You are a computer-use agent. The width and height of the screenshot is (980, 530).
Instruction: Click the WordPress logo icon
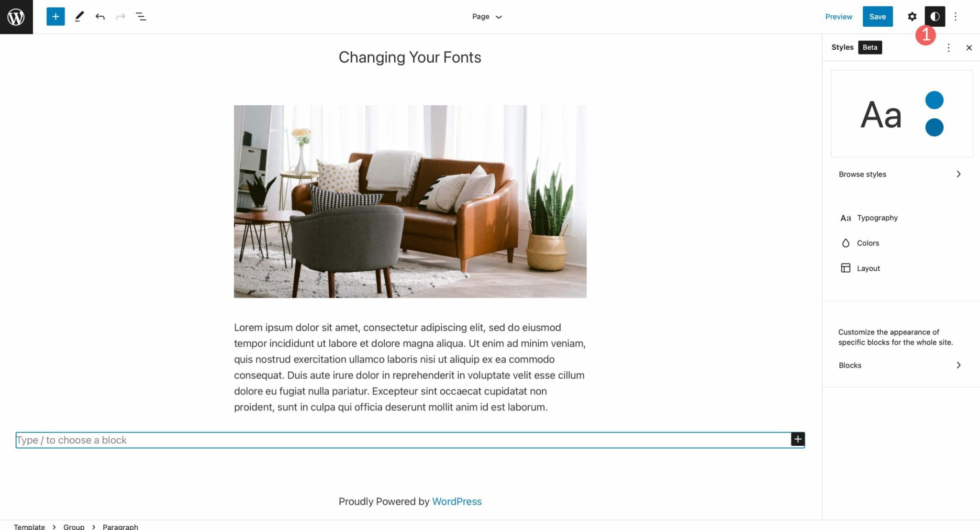[16, 16]
